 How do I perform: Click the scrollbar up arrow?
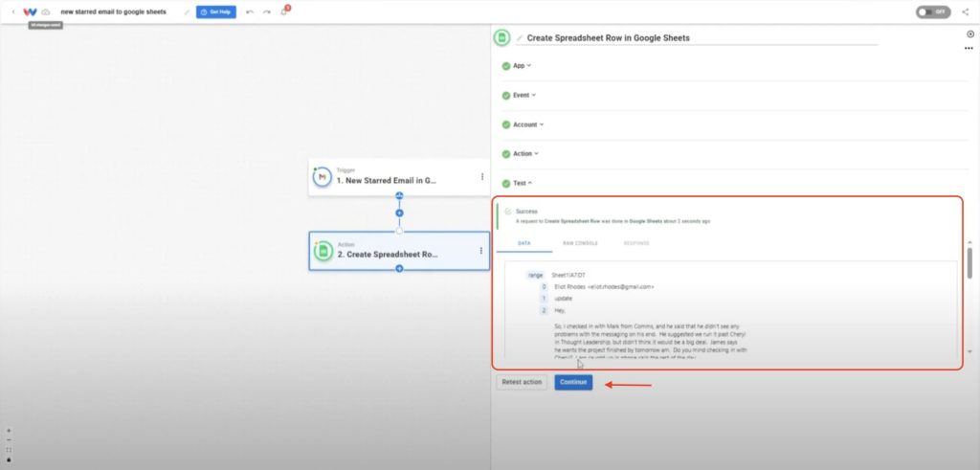coord(969,241)
